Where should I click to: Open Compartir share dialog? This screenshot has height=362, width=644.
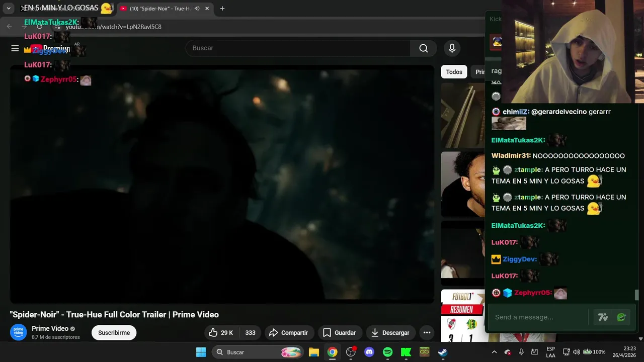point(288,333)
